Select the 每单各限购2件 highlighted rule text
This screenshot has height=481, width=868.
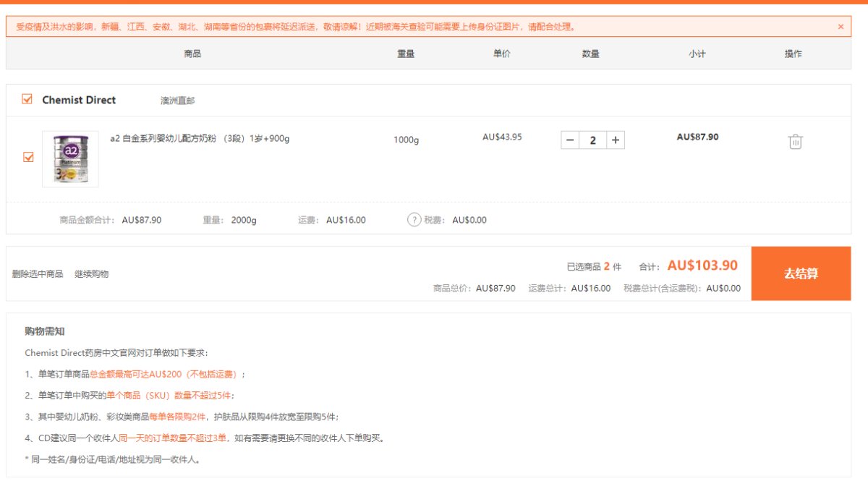click(177, 417)
